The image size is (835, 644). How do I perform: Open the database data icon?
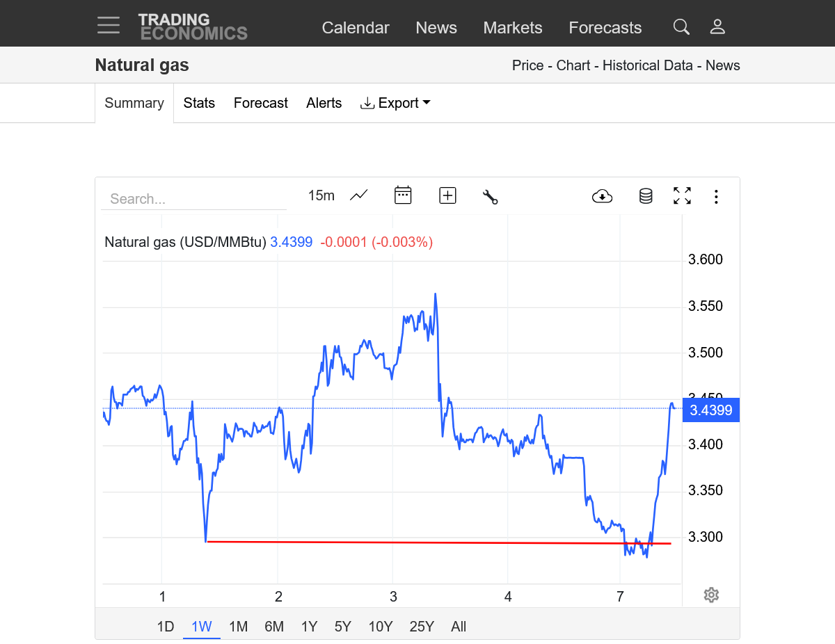[646, 196]
